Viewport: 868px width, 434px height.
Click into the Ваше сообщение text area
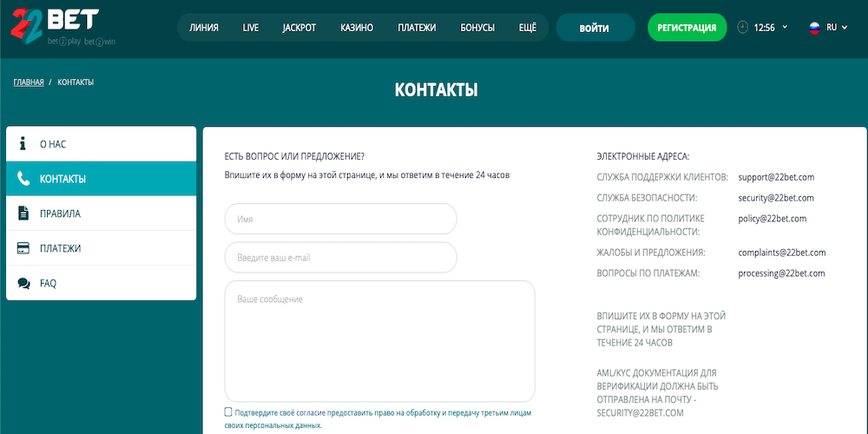click(379, 340)
